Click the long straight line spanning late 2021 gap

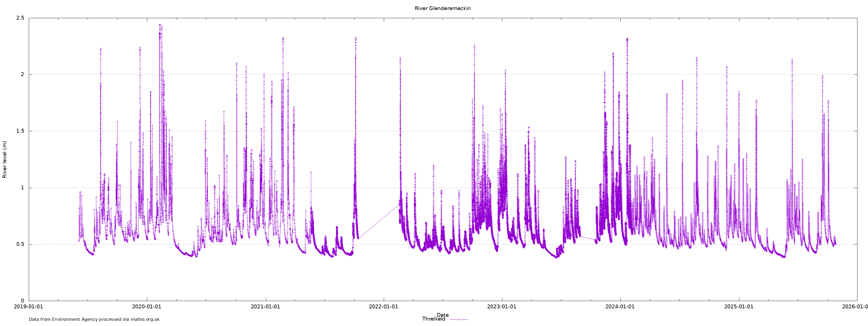coord(379,221)
